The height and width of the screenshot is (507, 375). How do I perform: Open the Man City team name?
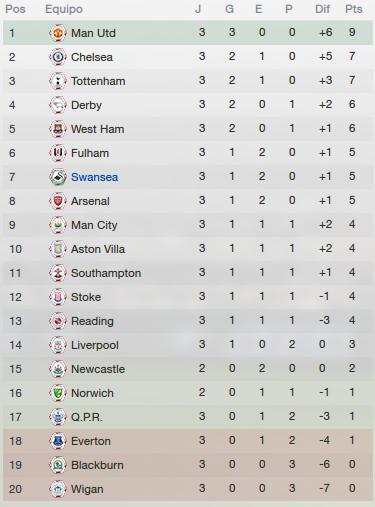coord(94,225)
